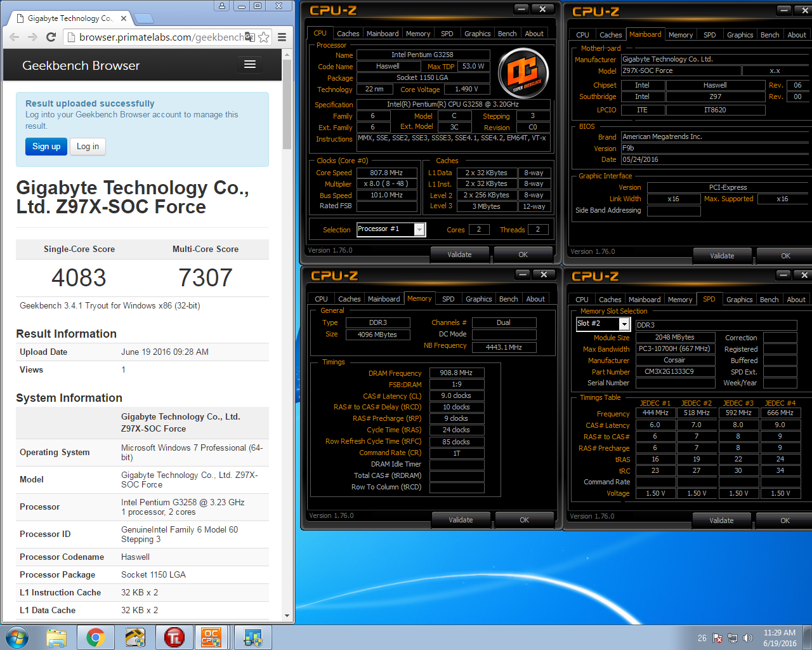Click the Specification field Intel Pentium G3258
The width and height of the screenshot is (812, 650).
453,104
